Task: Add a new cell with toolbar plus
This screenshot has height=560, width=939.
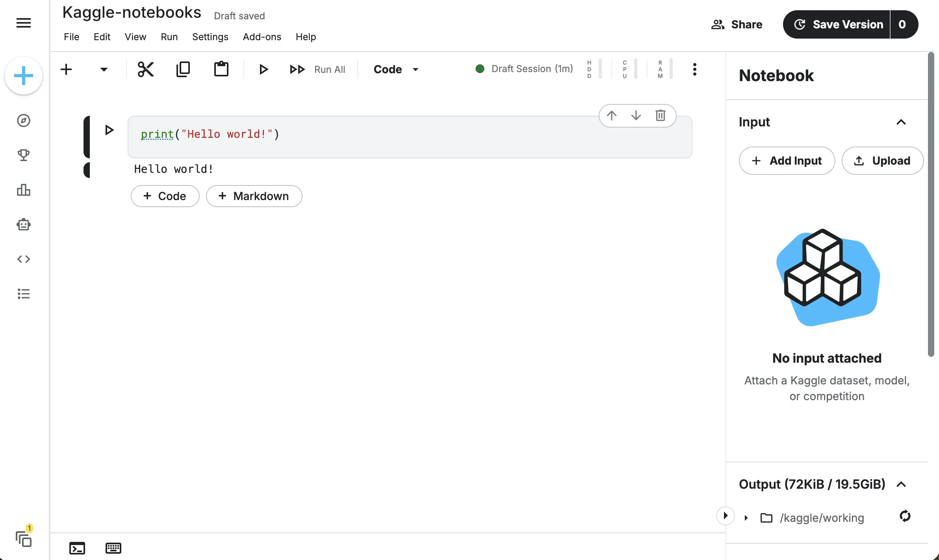Action: [66, 69]
